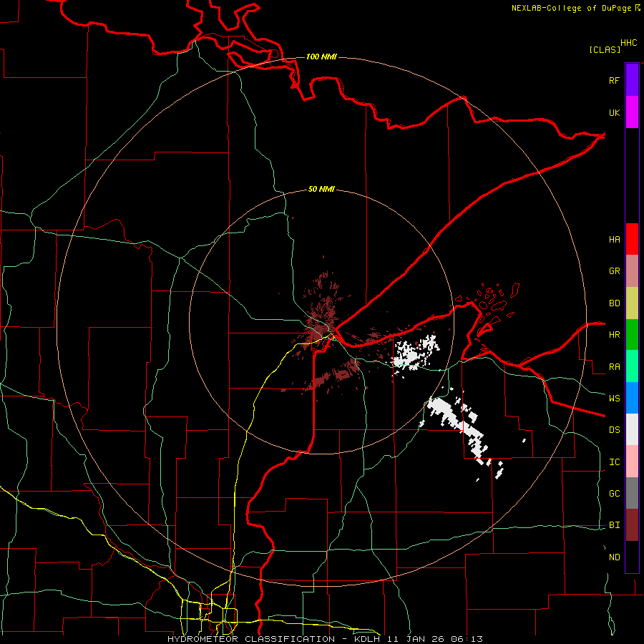Click the GR legend label

(x=614, y=271)
